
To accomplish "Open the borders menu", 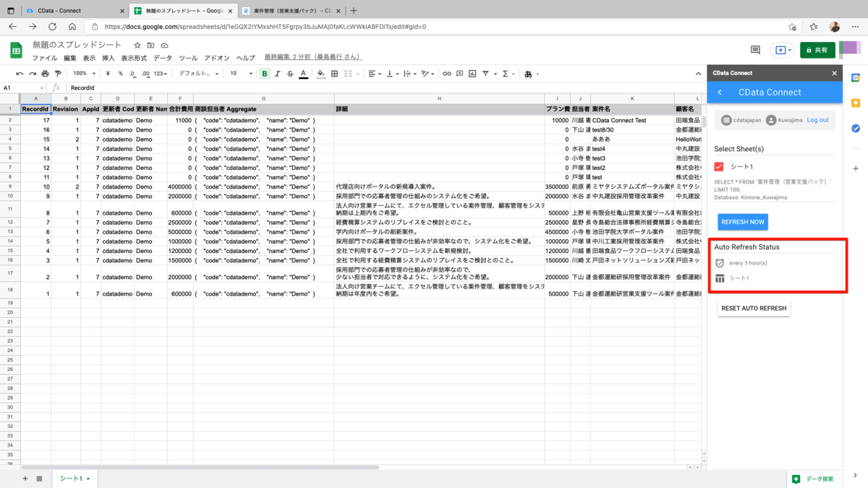I will click(334, 74).
